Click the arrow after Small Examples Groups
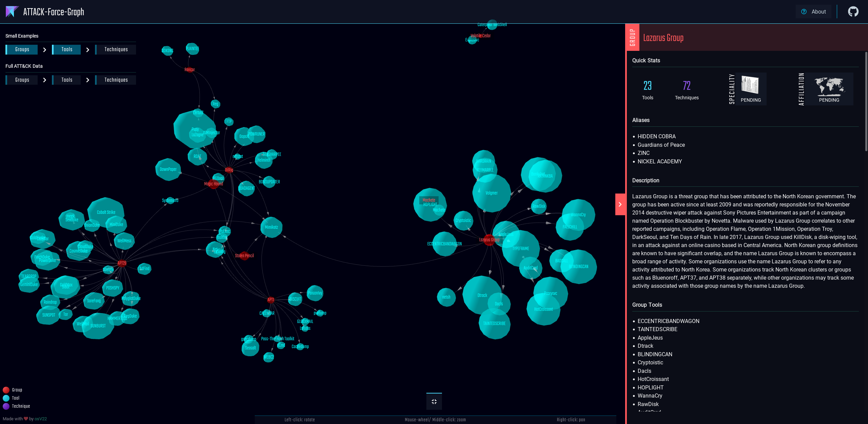 pyautogui.click(x=44, y=50)
